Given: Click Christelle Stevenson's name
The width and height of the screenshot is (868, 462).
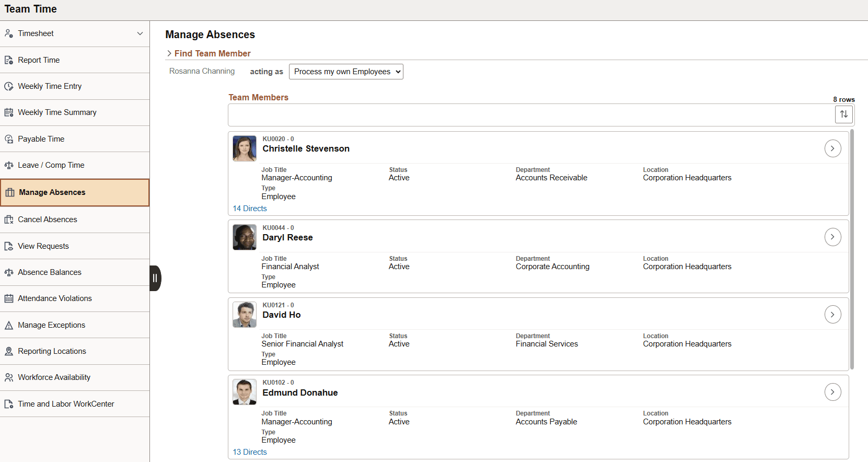Looking at the screenshot, I should click(306, 148).
